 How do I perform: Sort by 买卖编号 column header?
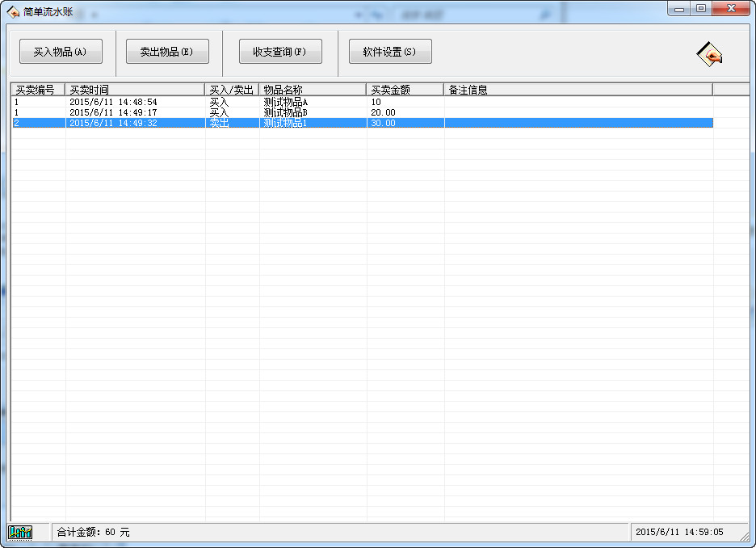click(38, 90)
